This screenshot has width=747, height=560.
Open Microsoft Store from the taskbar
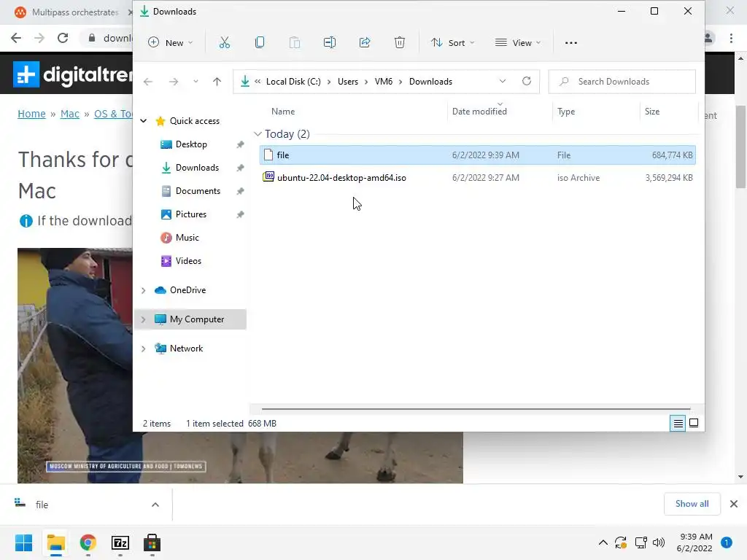(x=152, y=542)
